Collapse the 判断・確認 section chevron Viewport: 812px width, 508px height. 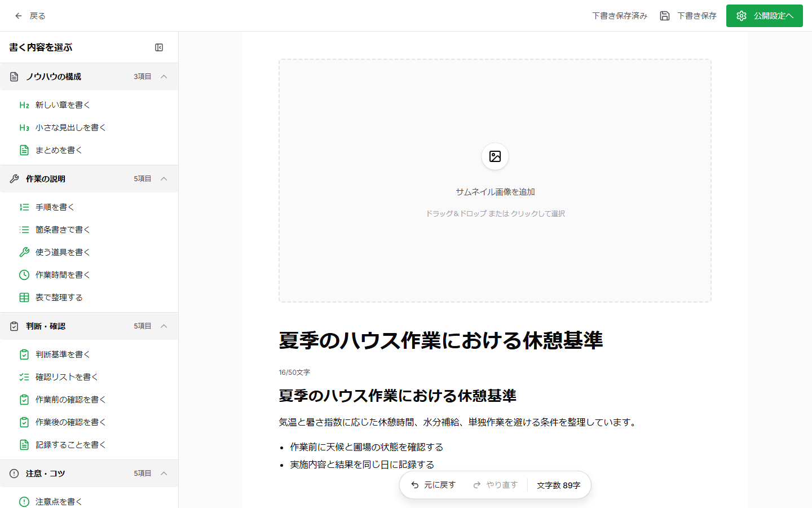[164, 326]
